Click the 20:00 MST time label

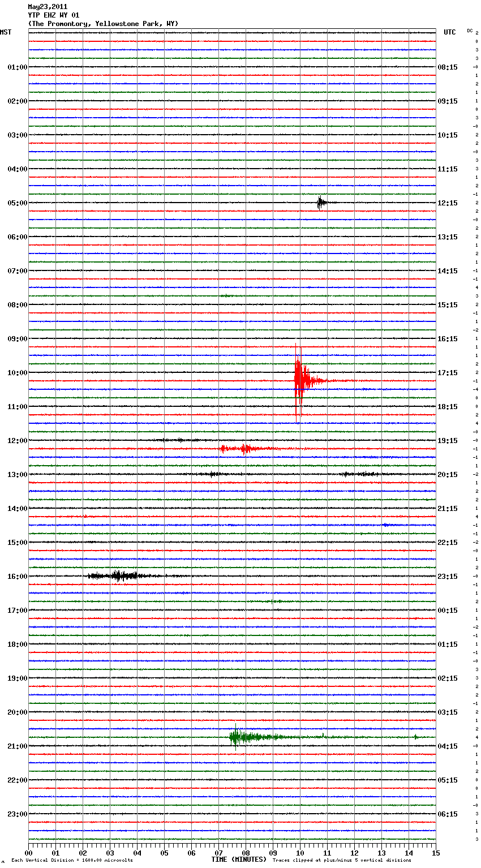[x=17, y=712]
